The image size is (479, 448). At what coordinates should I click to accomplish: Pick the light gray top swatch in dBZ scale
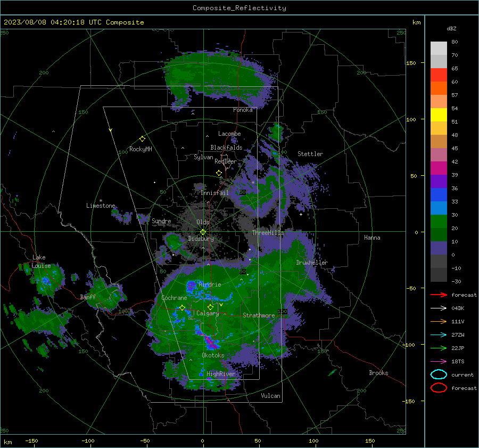coord(439,48)
